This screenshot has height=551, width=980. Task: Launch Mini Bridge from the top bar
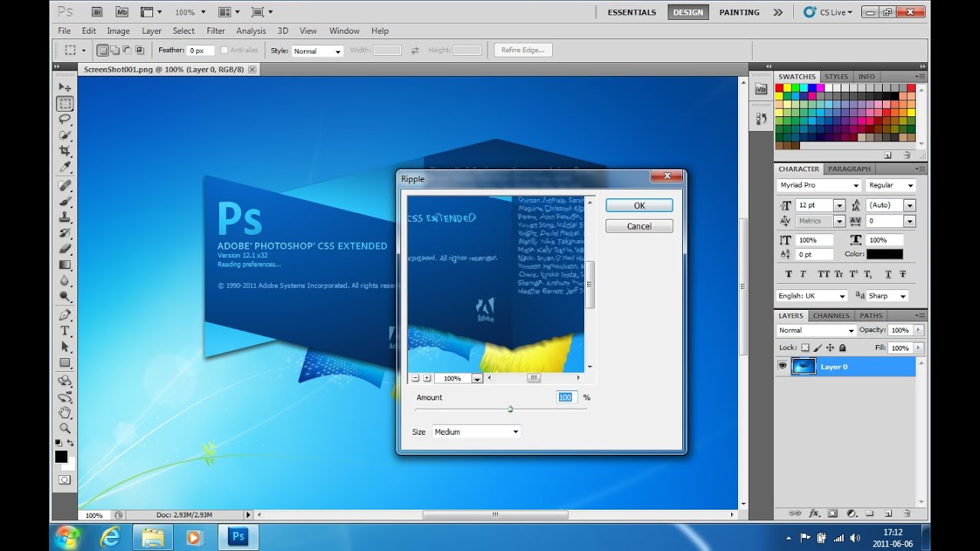122,12
